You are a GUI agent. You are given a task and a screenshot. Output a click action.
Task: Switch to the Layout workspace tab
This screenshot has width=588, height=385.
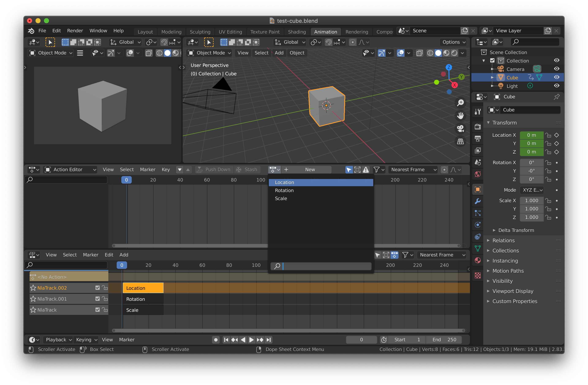[145, 32]
